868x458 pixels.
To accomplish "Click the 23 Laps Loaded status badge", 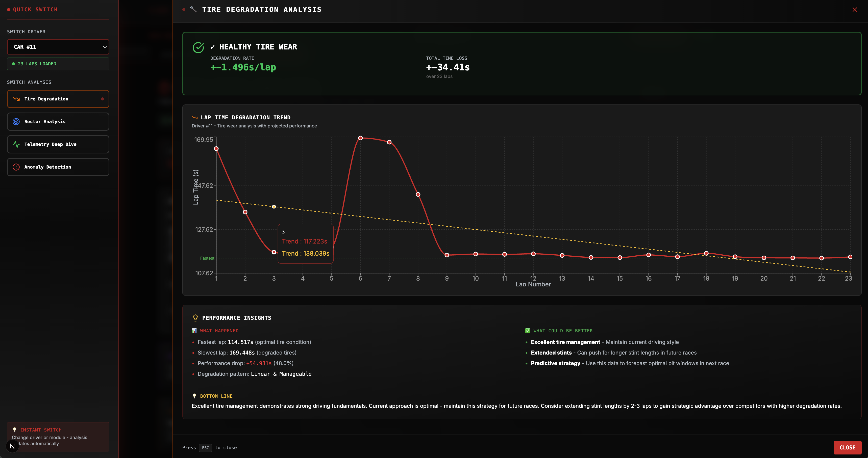I will pos(58,64).
